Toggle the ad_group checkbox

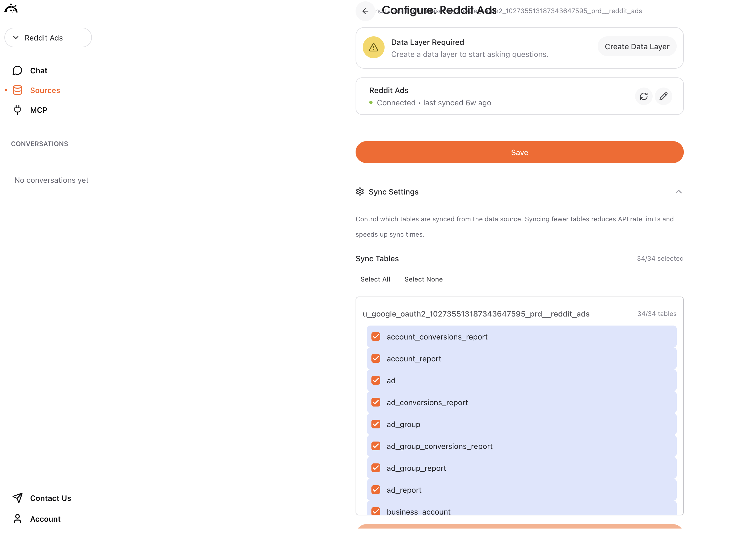tap(376, 424)
